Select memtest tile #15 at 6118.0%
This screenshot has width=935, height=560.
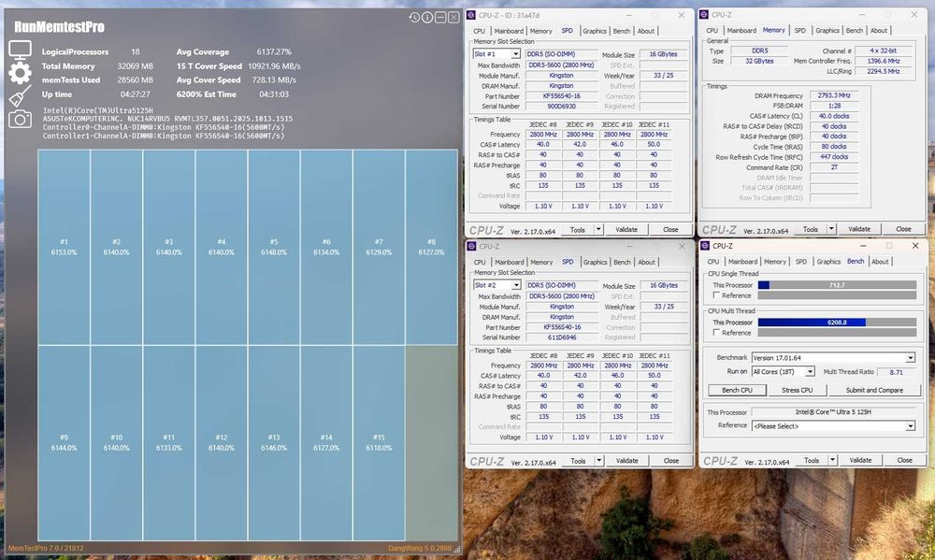(379, 442)
